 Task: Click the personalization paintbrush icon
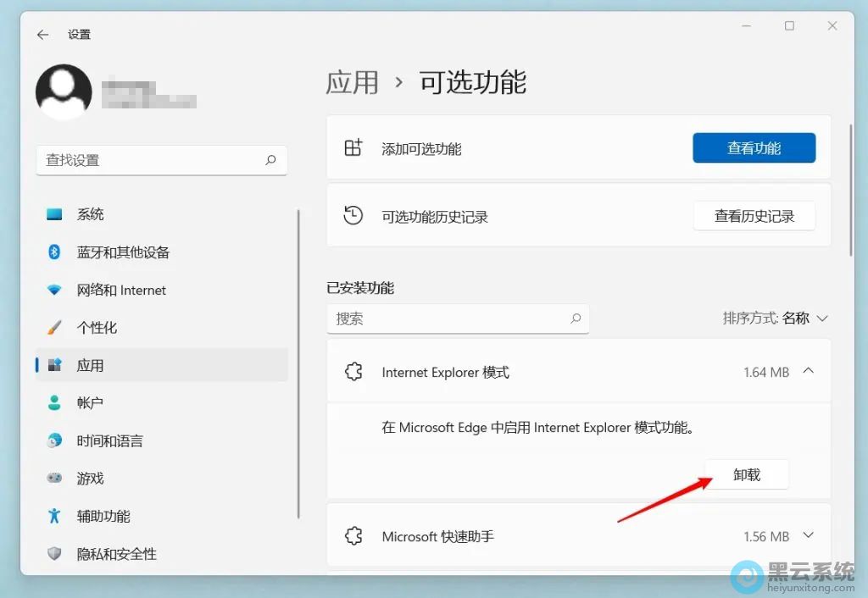55,328
